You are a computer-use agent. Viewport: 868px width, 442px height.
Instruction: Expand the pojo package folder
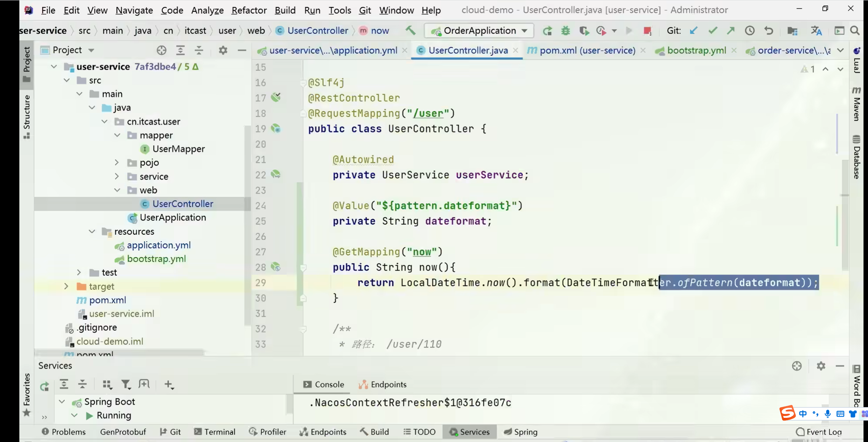(117, 162)
